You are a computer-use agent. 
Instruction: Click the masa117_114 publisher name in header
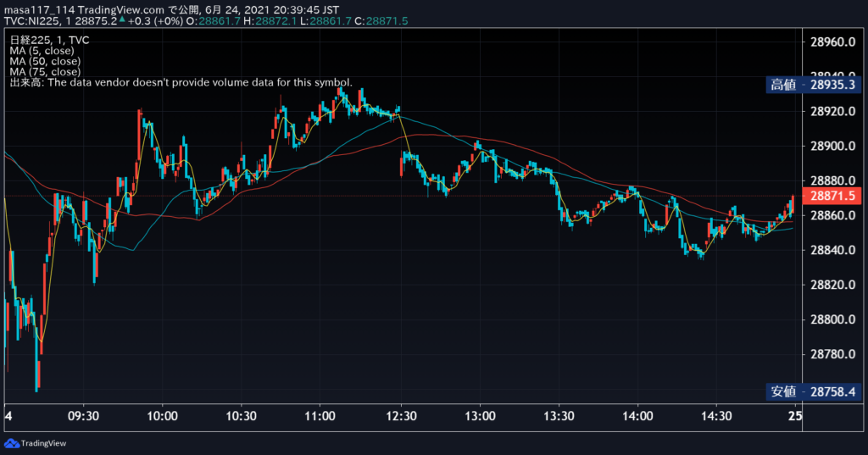[x=39, y=10]
